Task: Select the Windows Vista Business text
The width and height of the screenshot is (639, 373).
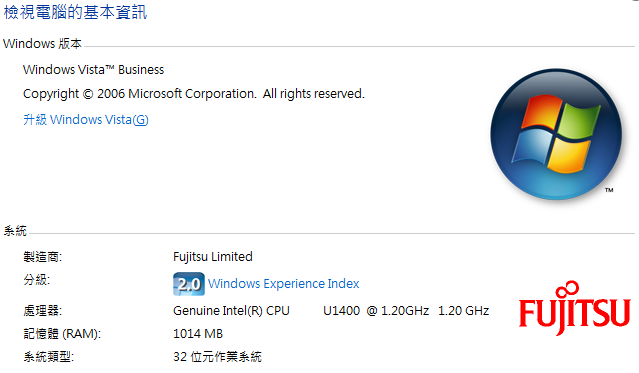Action: (93, 70)
